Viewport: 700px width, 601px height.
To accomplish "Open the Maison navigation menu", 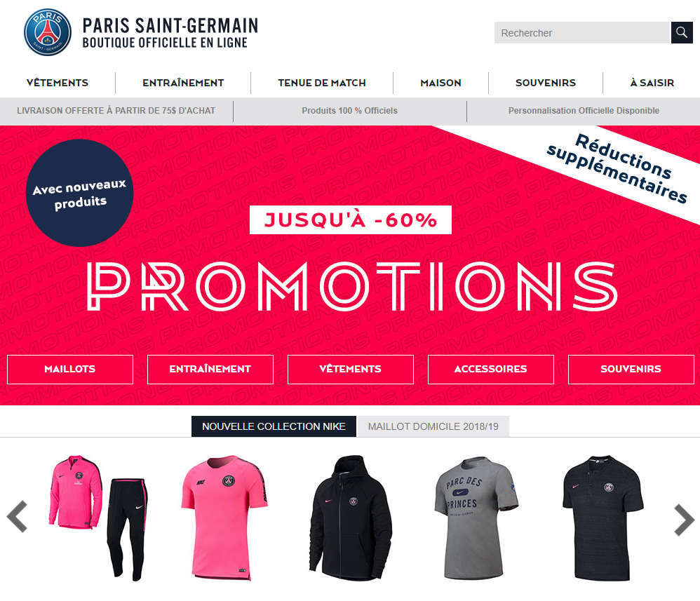I will point(440,83).
